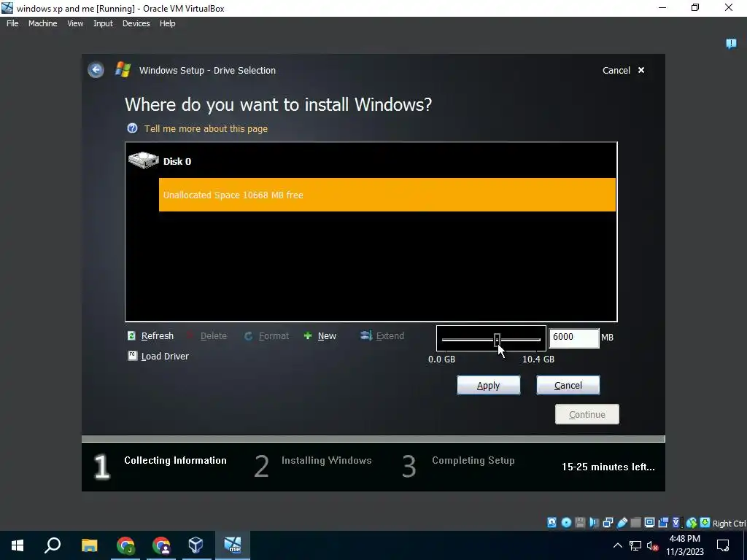
Task: Click the blue back arrow in Windows Setup
Action: click(x=96, y=70)
